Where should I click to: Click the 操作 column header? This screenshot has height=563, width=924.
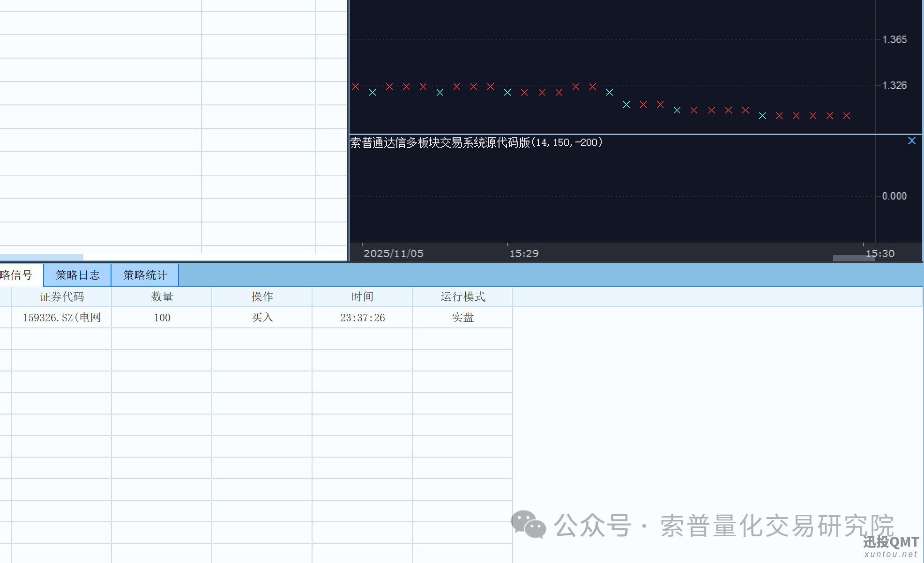262,296
